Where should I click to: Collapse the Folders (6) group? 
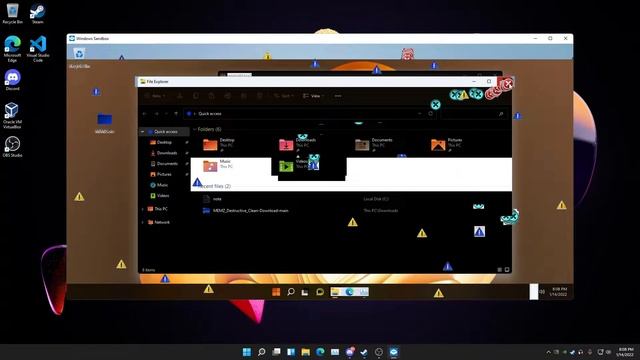pyautogui.click(x=194, y=129)
